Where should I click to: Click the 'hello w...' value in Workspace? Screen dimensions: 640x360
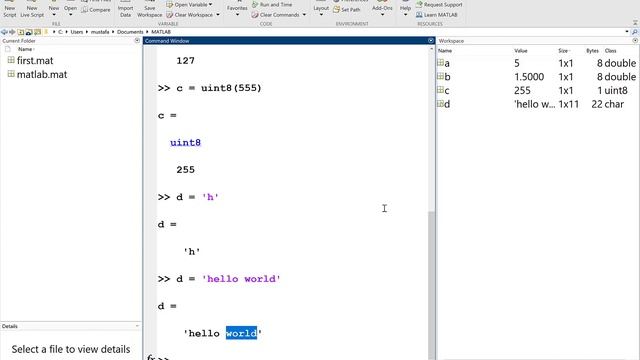[x=534, y=104]
